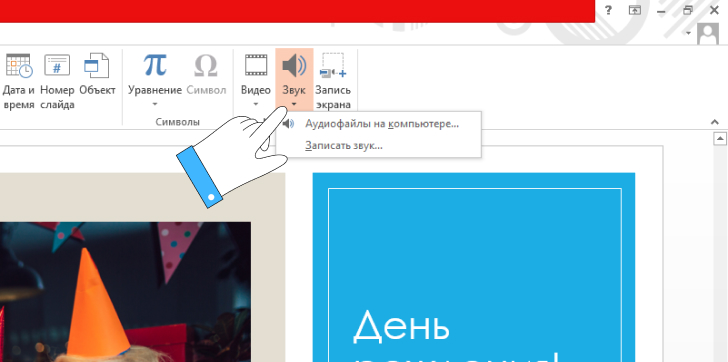Click the Date and Time calendar icon
Viewport: 728px width, 362px height.
[19, 65]
